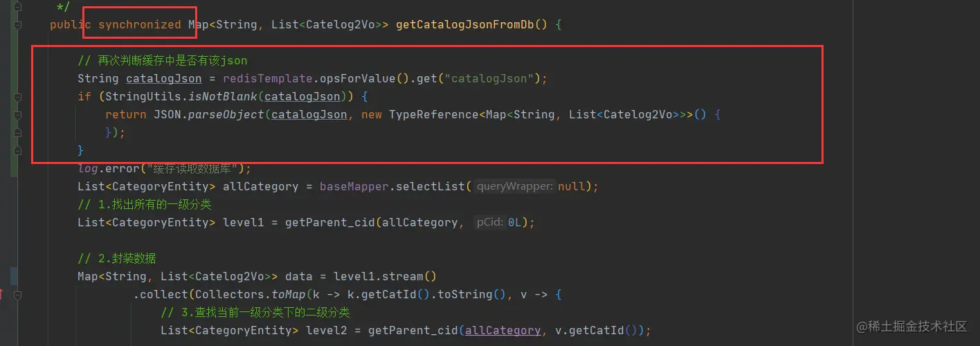Click the comment 3.查找当前一级分类下的二级分类

(255, 313)
